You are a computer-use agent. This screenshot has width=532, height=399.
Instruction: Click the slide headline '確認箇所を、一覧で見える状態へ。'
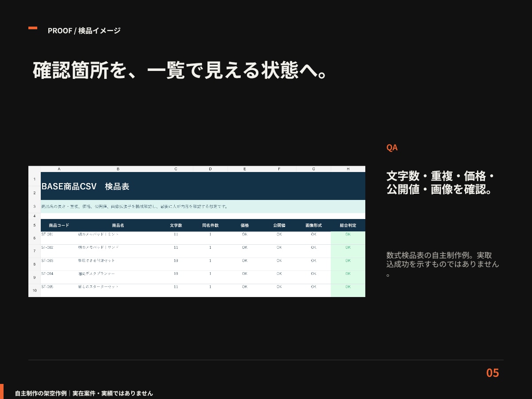pos(180,70)
